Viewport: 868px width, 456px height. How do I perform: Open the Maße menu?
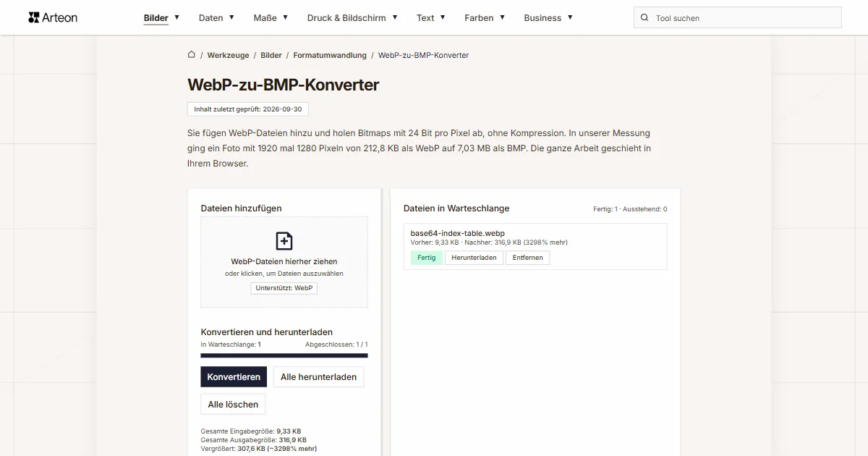pos(265,17)
